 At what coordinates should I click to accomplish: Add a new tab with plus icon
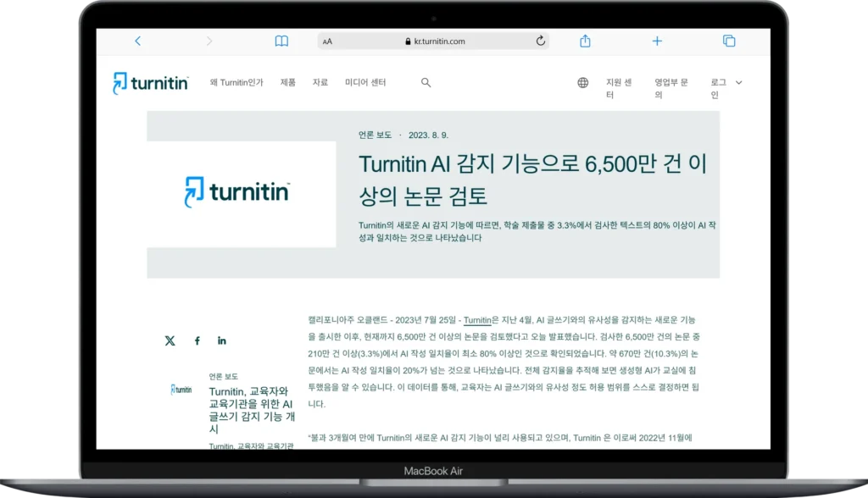(657, 41)
